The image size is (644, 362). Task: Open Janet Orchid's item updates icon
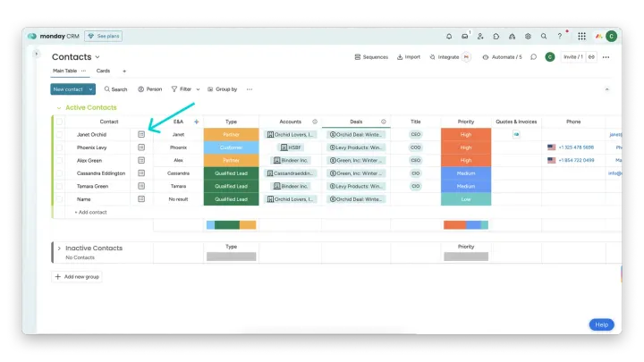[141, 134]
